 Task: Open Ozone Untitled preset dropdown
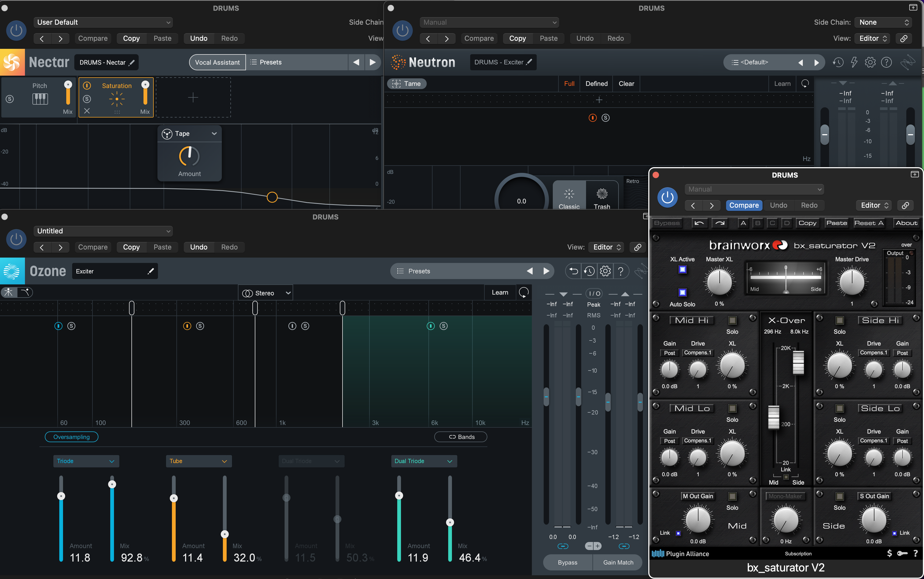point(103,231)
